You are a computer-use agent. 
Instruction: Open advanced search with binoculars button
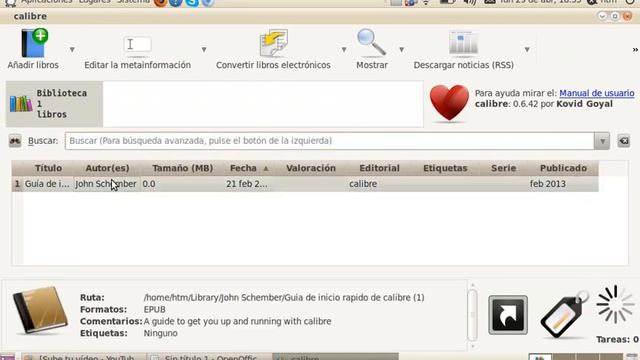coord(15,141)
